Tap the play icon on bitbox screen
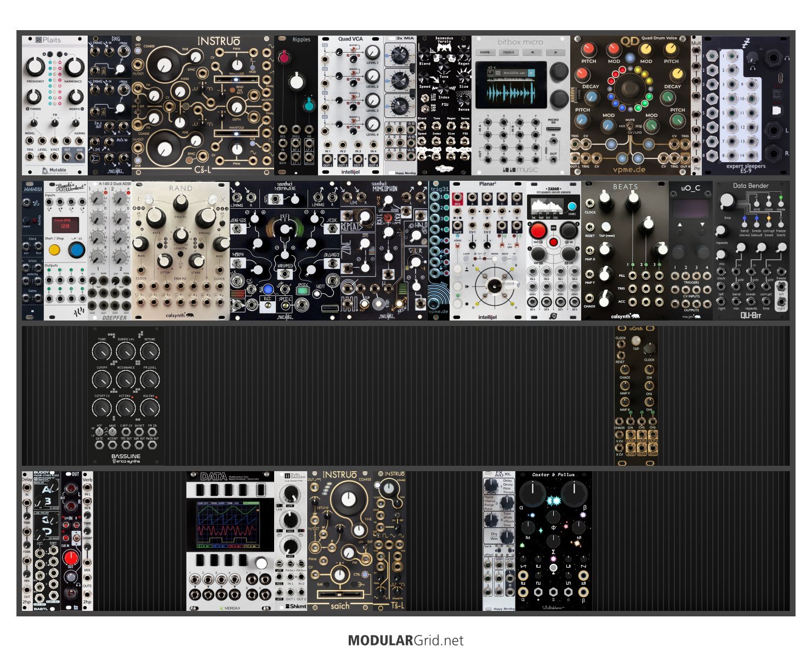 531,72
